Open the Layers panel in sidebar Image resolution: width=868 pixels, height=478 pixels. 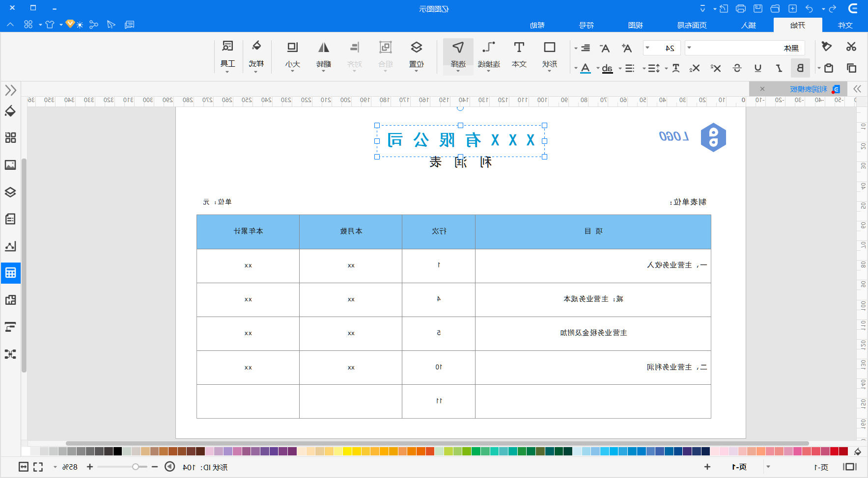tap(10, 192)
